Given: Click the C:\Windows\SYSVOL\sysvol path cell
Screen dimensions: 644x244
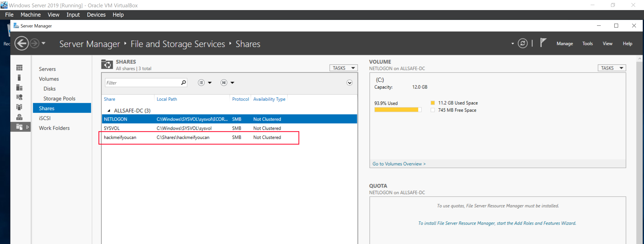Looking at the screenshot, I should click(x=184, y=128).
